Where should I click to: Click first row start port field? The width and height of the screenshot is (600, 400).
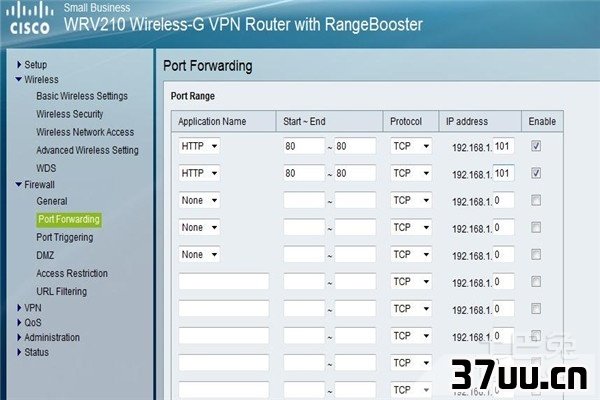click(304, 146)
